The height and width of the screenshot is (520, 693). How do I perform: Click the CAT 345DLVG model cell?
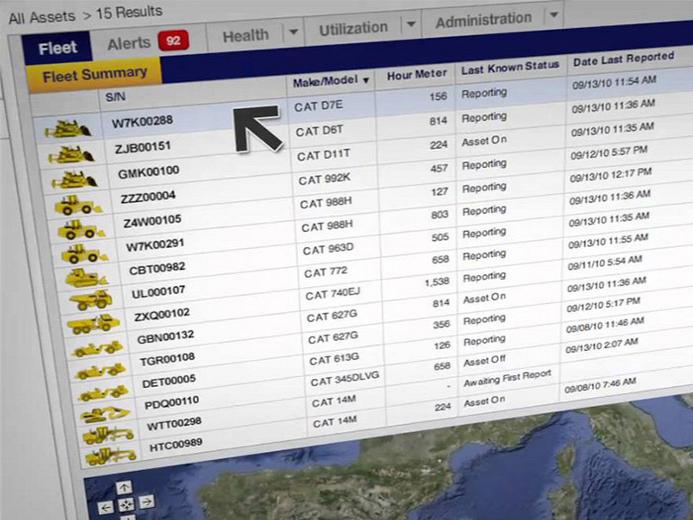pyautogui.click(x=345, y=379)
